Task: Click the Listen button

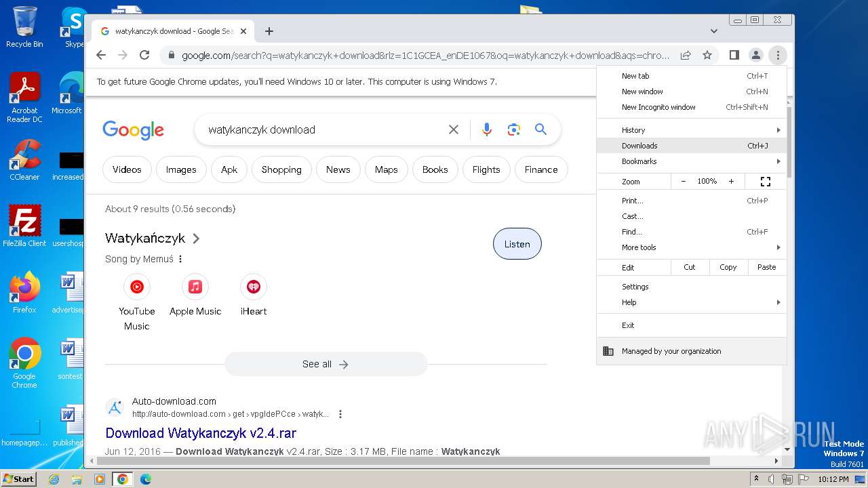Action: coord(517,244)
